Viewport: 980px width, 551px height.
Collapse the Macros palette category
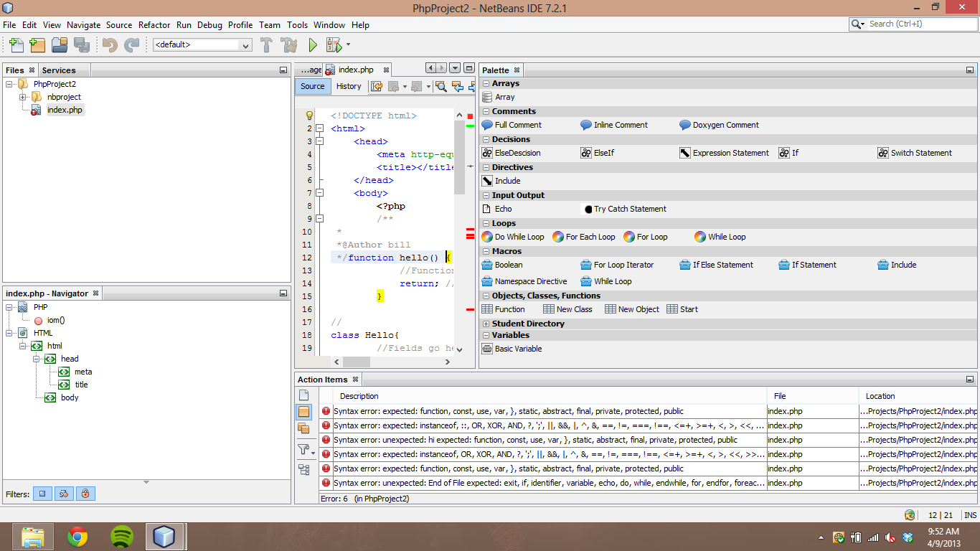[486, 251]
